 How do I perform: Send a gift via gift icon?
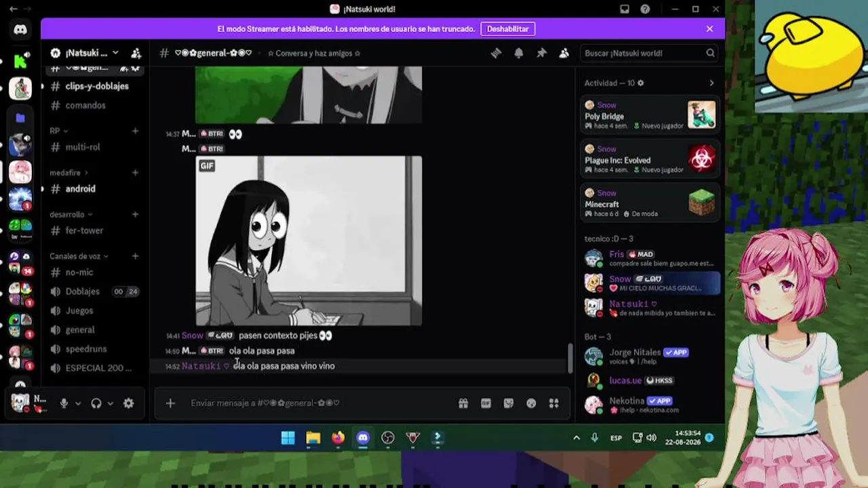click(x=463, y=403)
